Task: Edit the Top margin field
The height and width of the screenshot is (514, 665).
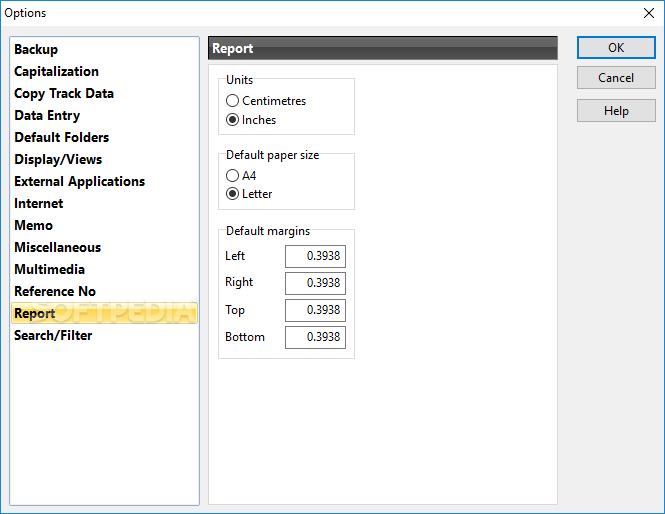Action: 316,310
